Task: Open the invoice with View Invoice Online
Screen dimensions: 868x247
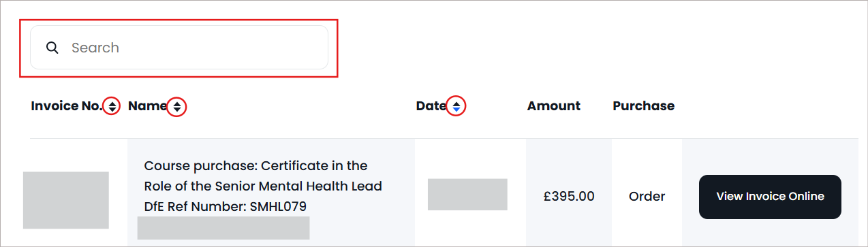Action: 770,197
